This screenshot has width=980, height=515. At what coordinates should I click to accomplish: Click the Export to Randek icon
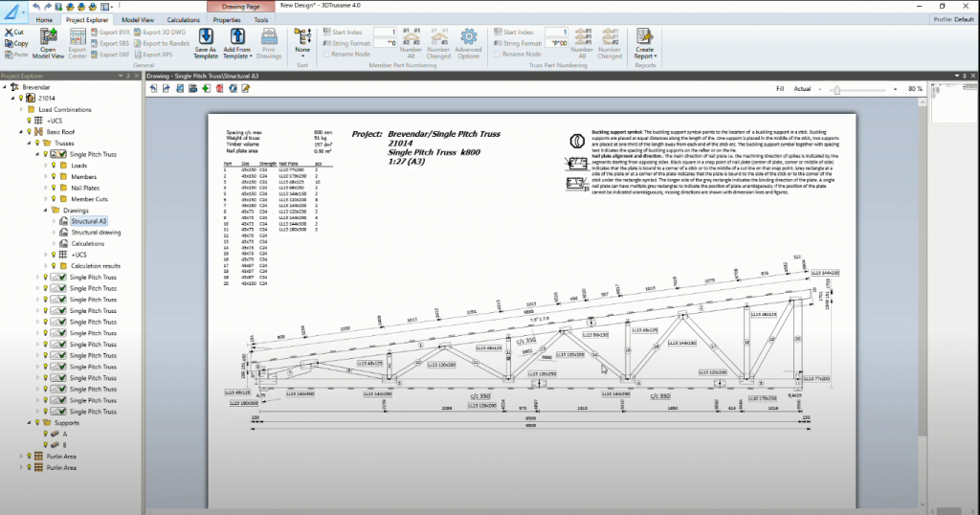(138, 43)
